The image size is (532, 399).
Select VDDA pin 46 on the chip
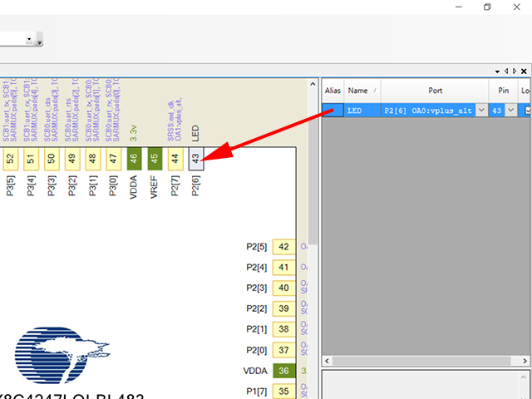click(x=134, y=159)
